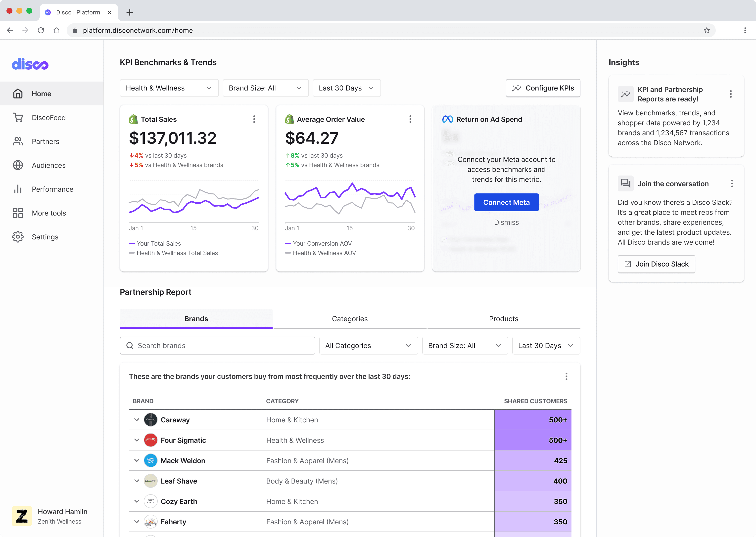Viewport: 756px width, 537px height.
Task: Open DiscoFeed via the shopping cart icon
Action: point(18,117)
